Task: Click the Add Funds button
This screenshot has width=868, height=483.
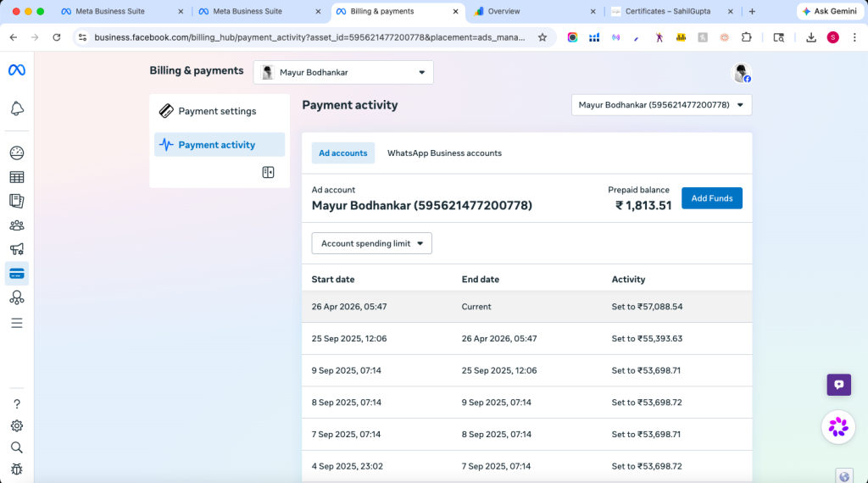Action: click(712, 198)
